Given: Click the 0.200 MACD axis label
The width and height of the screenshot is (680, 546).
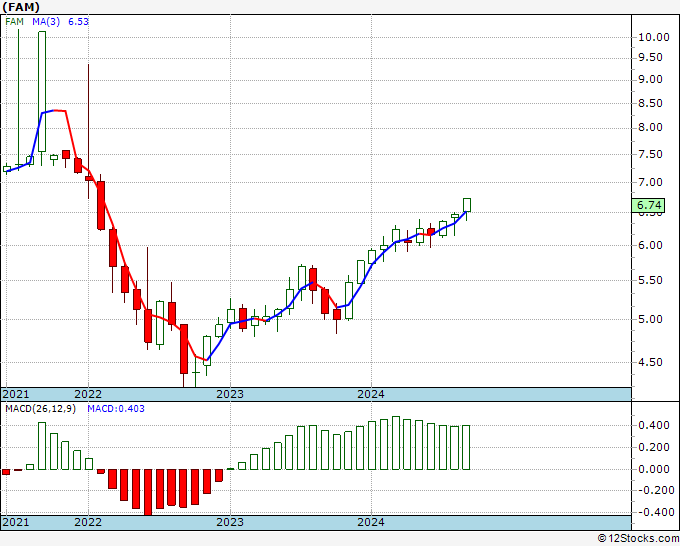Looking at the screenshot, I should [654, 448].
